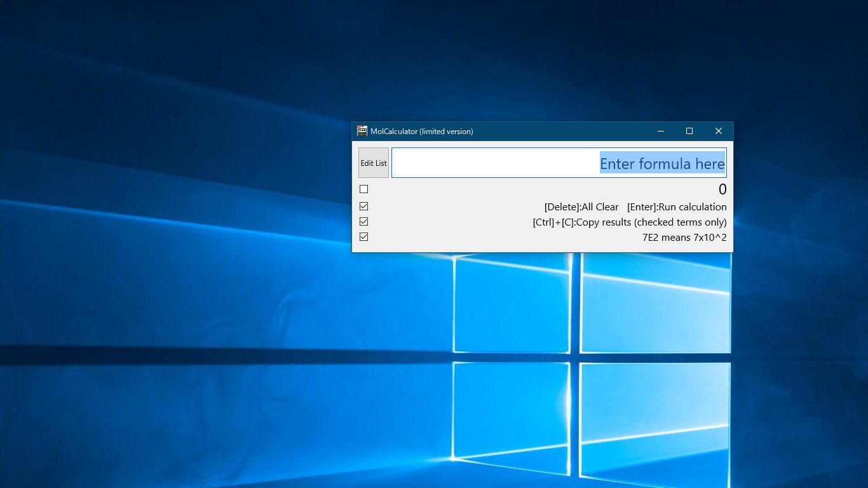Maximize the MolCalculator window
Viewport: 868px width, 488px height.
689,131
